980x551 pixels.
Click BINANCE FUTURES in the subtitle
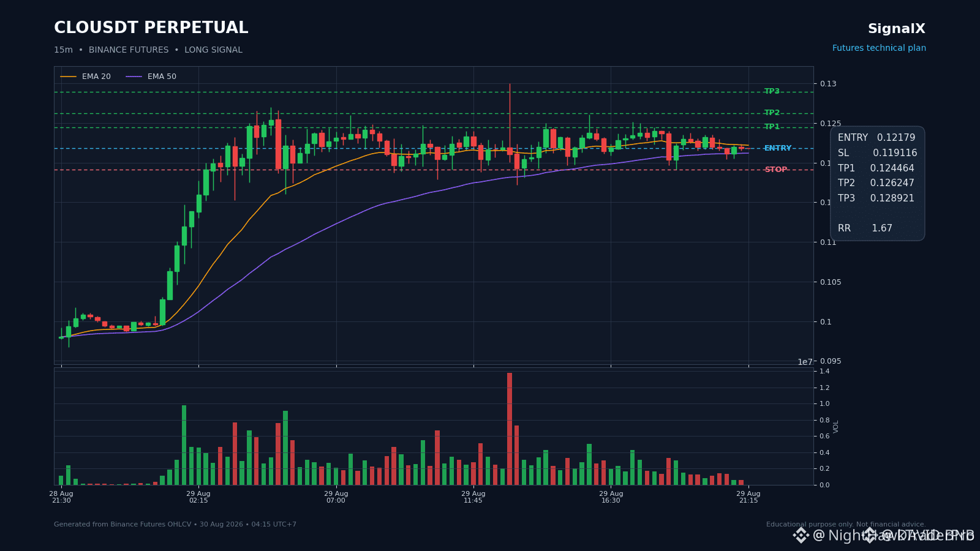129,50
